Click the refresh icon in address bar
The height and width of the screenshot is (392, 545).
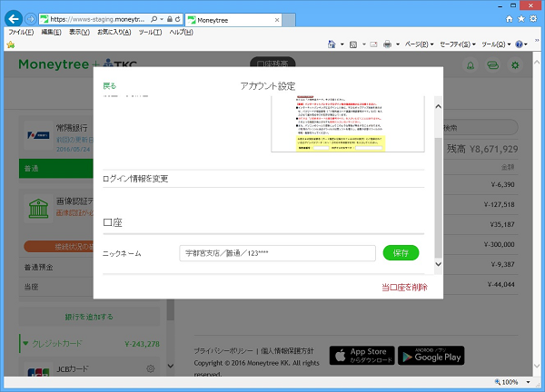coord(178,19)
